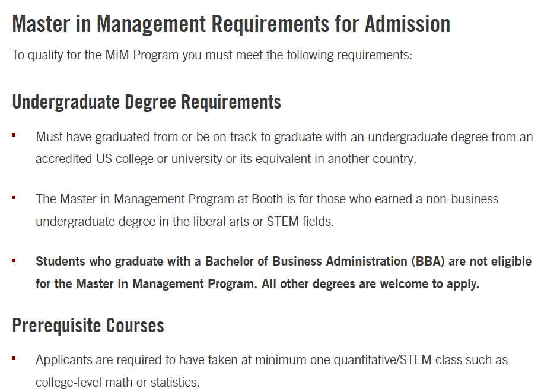The width and height of the screenshot is (541, 392).
Task: Click the 'STEM fields' text in second bullet
Action: 300,222
